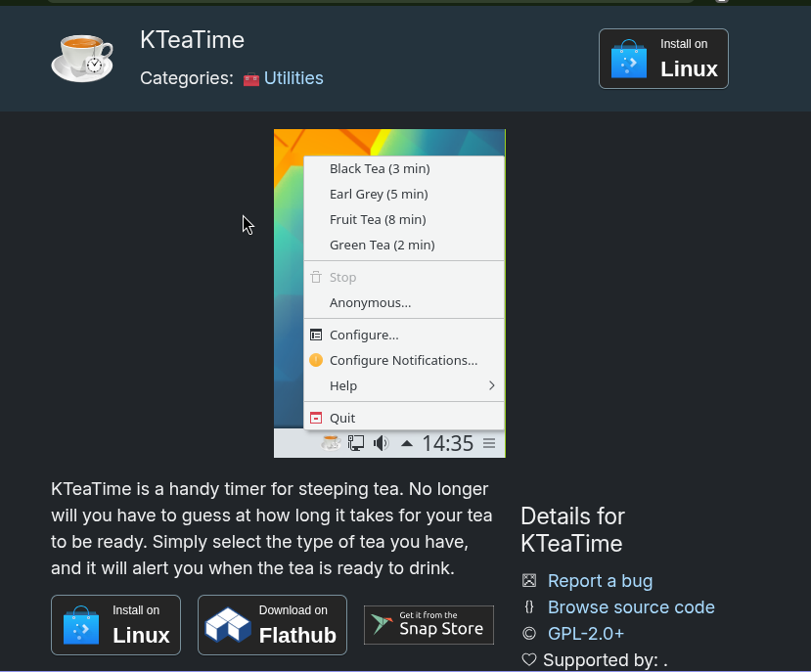Click the trash icon beside Stop

click(316, 277)
